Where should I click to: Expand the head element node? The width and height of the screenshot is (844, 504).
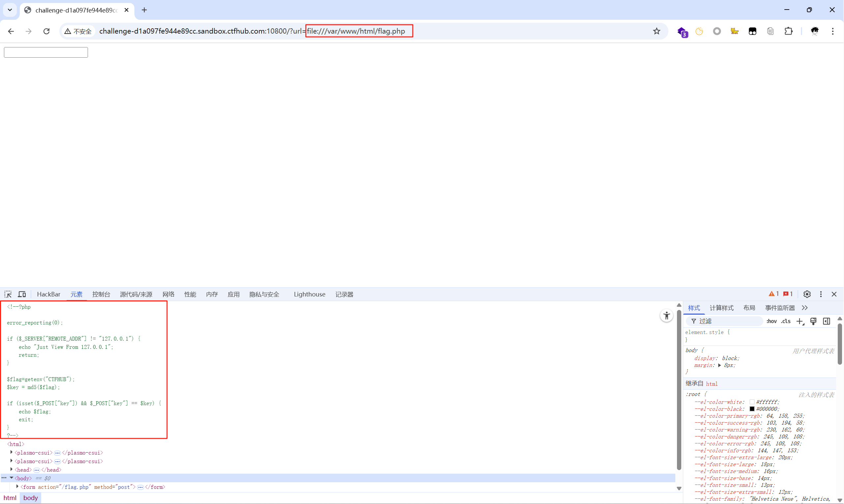pyautogui.click(x=12, y=469)
